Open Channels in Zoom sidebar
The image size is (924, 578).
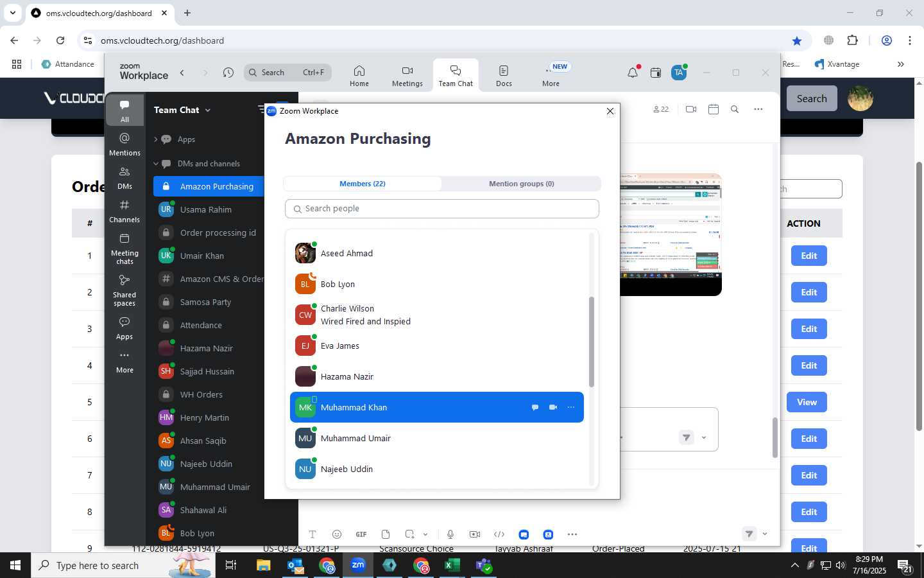point(124,211)
